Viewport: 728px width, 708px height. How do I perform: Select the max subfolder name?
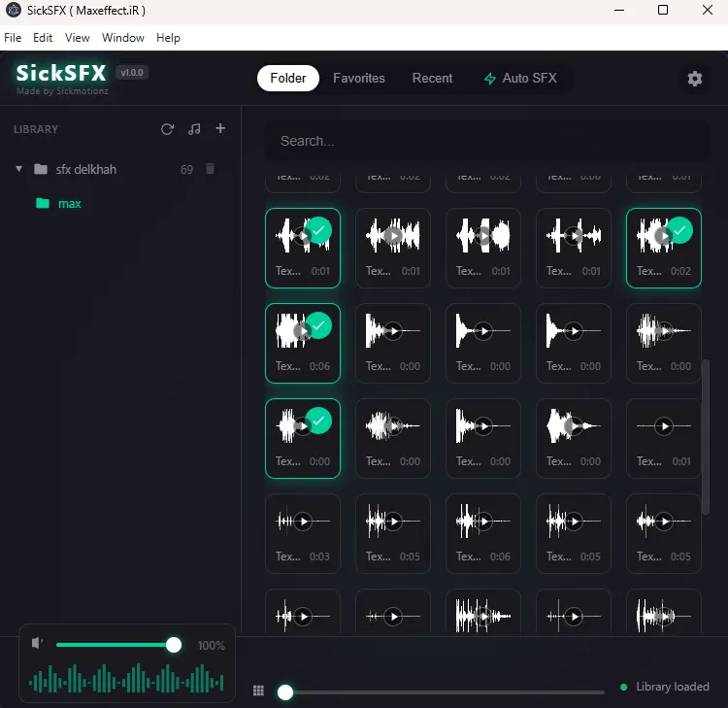tap(70, 204)
